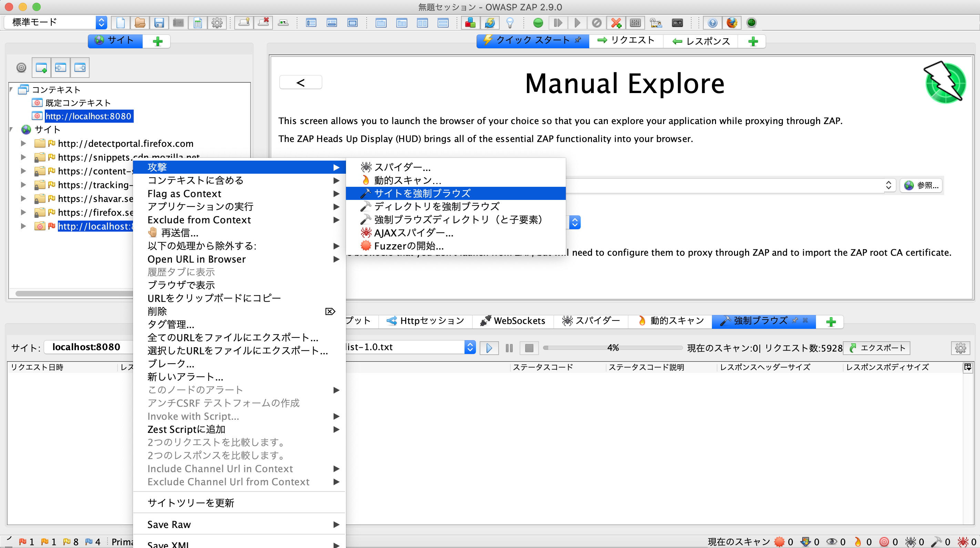Expand the https://snippets.cdn.mozilla.net tree node
The width and height of the screenshot is (980, 548).
pyautogui.click(x=23, y=157)
